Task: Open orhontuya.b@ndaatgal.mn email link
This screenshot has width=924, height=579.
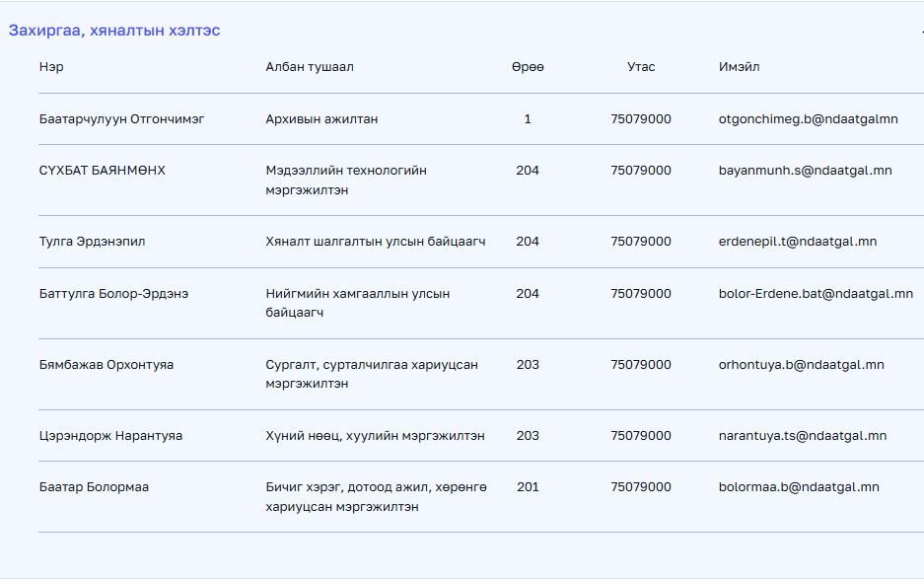Action: click(x=801, y=365)
